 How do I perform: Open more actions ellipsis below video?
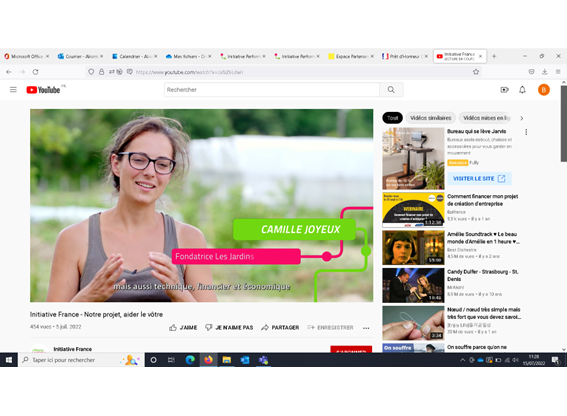coord(366,328)
